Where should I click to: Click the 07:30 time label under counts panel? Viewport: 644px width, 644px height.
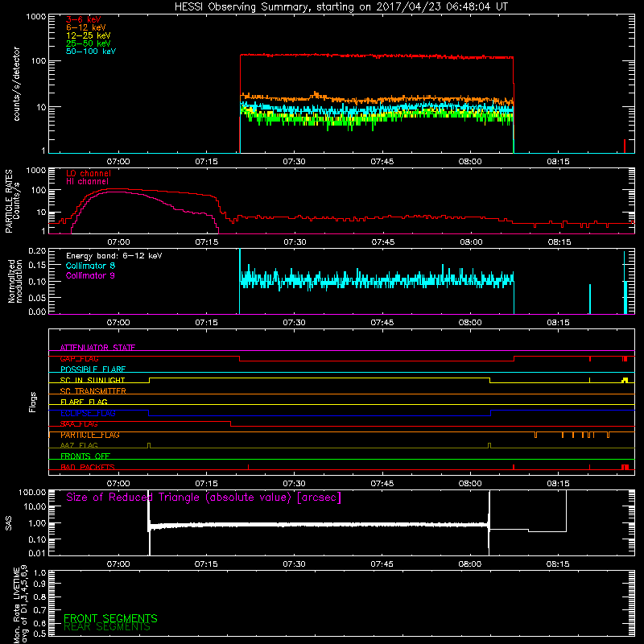click(x=294, y=162)
